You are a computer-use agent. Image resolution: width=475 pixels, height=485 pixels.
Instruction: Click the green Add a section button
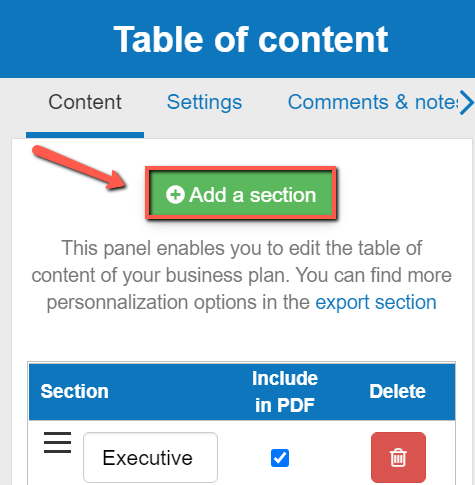coord(241,193)
